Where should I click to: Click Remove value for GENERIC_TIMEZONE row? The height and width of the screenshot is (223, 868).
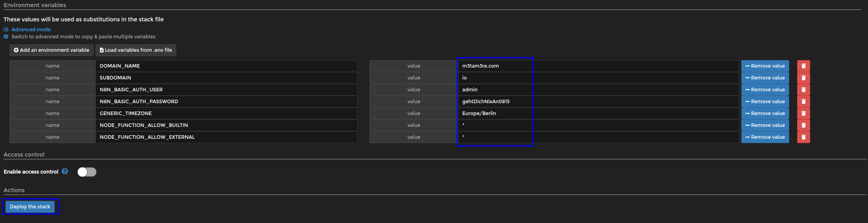765,113
